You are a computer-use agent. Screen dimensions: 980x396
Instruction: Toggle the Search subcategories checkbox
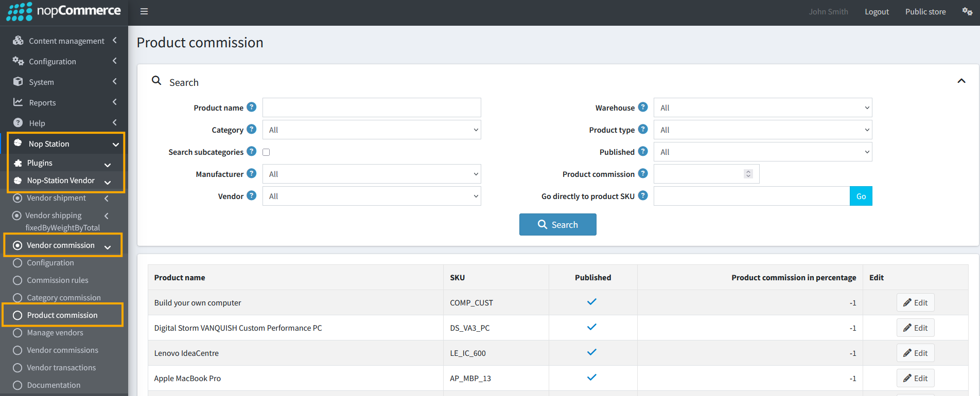pos(266,152)
